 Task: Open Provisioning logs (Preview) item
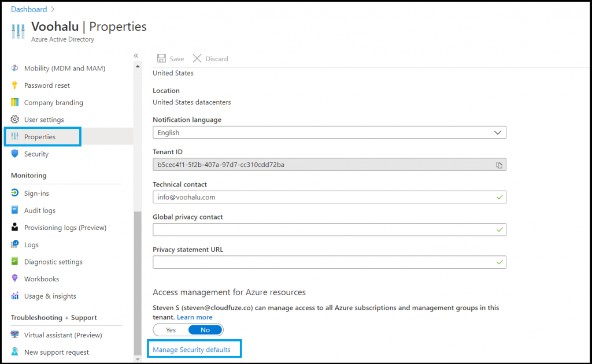pos(65,228)
